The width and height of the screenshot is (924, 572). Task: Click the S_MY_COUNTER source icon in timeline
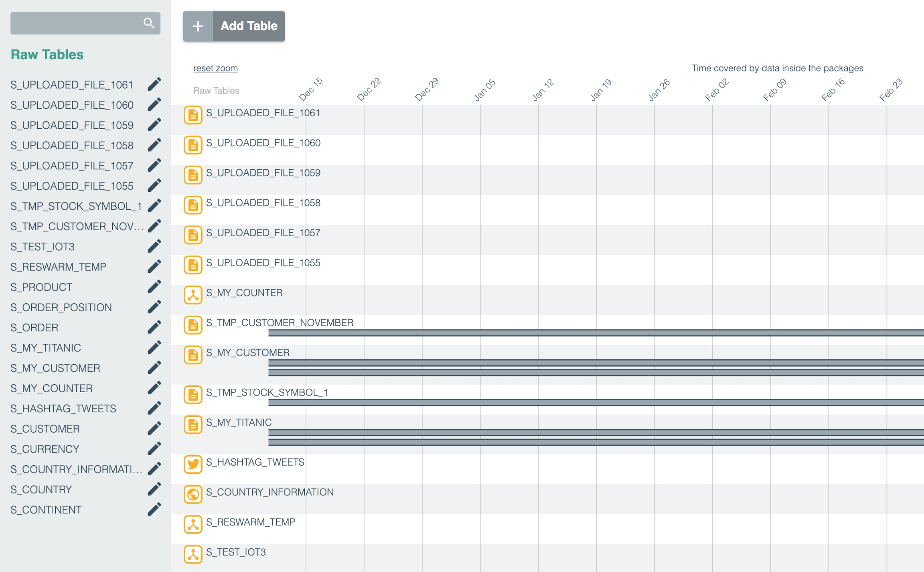[x=193, y=295]
